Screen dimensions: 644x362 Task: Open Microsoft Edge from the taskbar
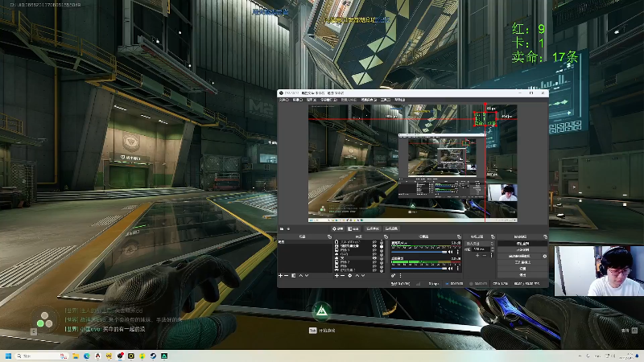pos(87,356)
